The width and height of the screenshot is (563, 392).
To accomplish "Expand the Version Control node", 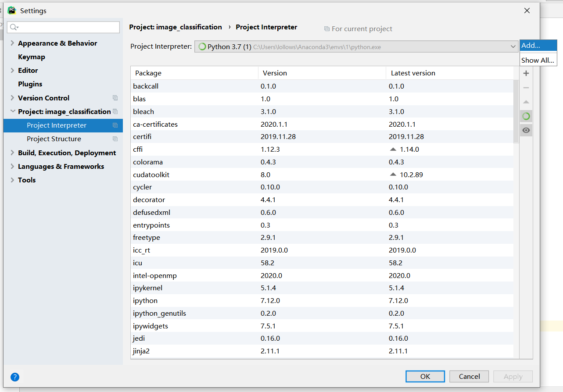I will (12, 98).
